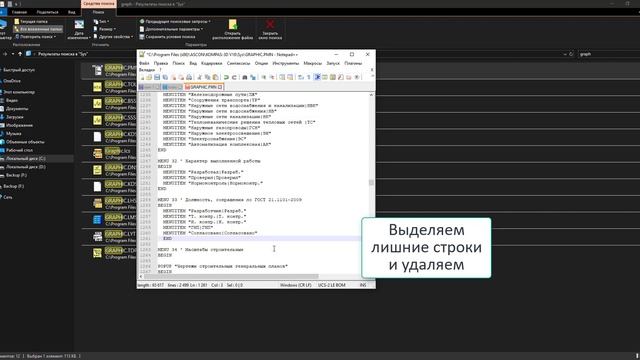Viewport: 640px width, 360px height.
Task: Open 'Рабочий стол' in Explorer sidebar
Action: pyautogui.click(x=19, y=150)
